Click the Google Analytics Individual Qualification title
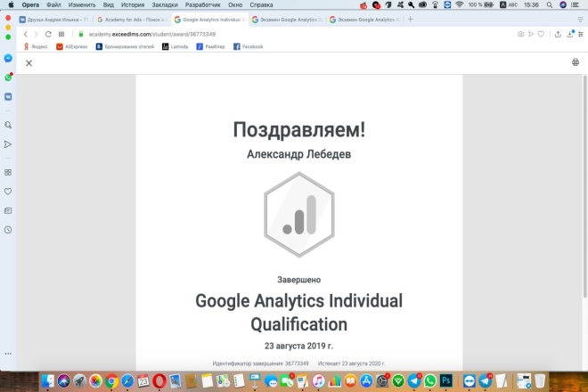Viewport: 588px width, 392px height. click(x=298, y=313)
